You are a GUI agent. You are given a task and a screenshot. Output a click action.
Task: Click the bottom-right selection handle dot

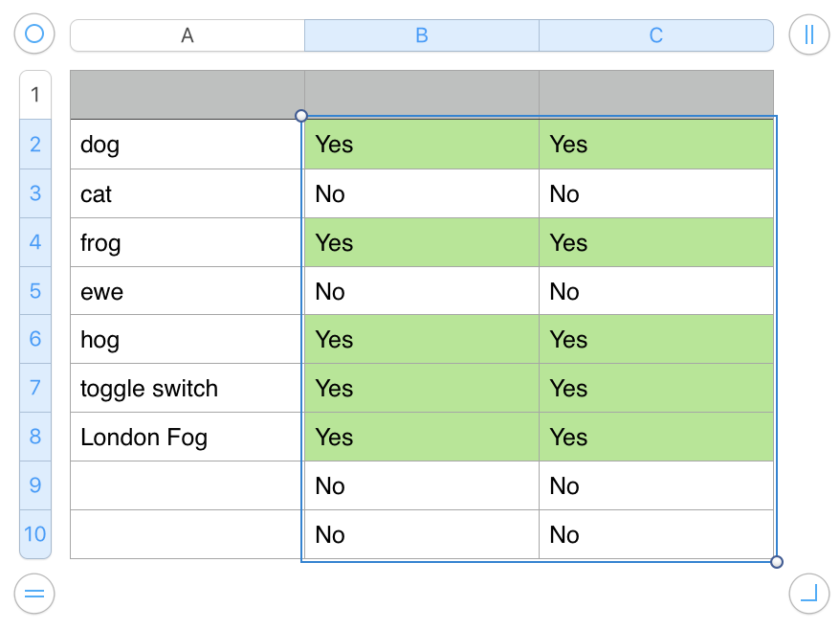pyautogui.click(x=777, y=562)
